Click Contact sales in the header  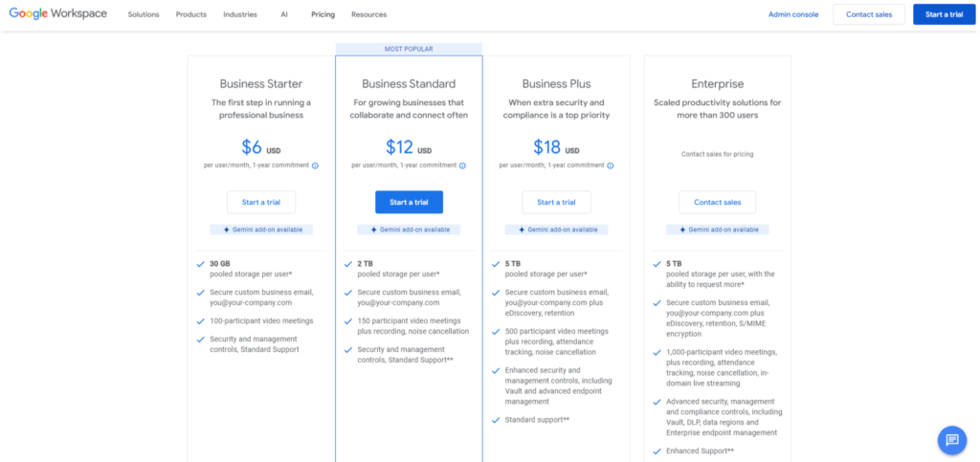point(869,15)
